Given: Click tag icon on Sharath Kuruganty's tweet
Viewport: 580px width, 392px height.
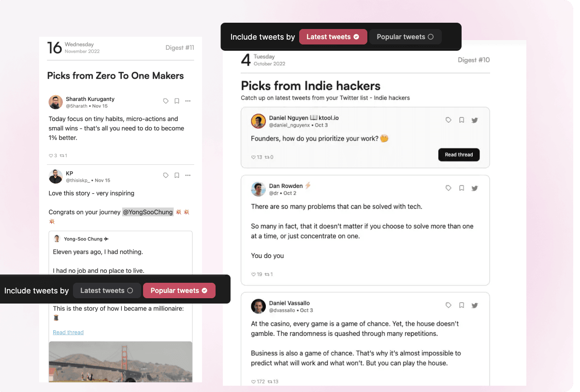Looking at the screenshot, I should [x=166, y=101].
